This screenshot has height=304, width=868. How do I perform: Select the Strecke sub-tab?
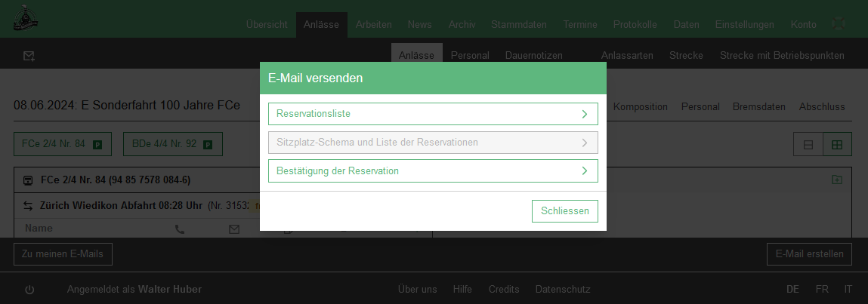(x=686, y=56)
